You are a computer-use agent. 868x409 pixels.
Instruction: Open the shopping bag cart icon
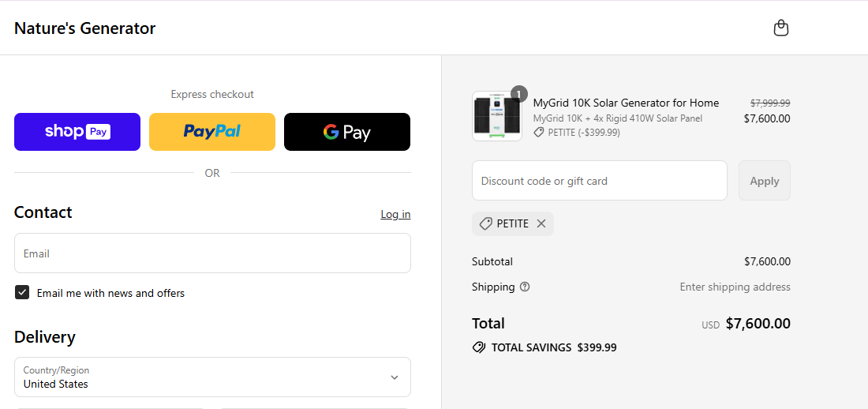point(780,28)
